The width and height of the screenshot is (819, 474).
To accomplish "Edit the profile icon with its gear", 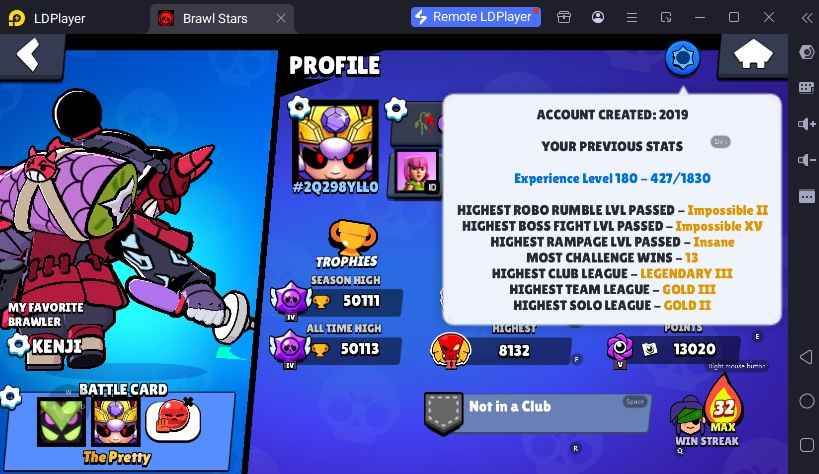I will click(x=300, y=107).
